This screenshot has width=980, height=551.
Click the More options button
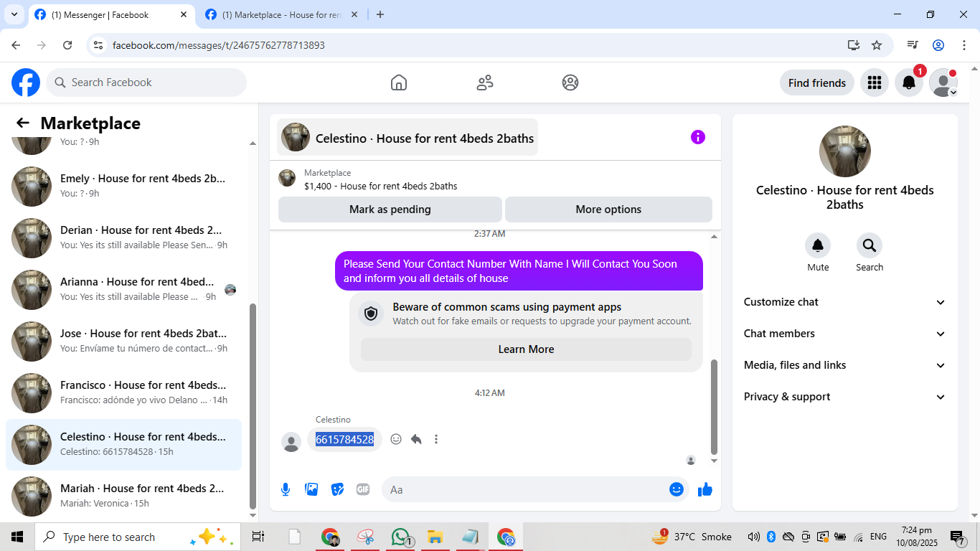(608, 209)
